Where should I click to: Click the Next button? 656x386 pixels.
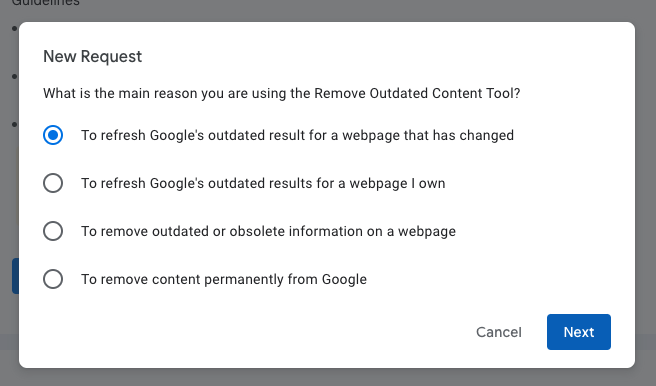coord(579,332)
